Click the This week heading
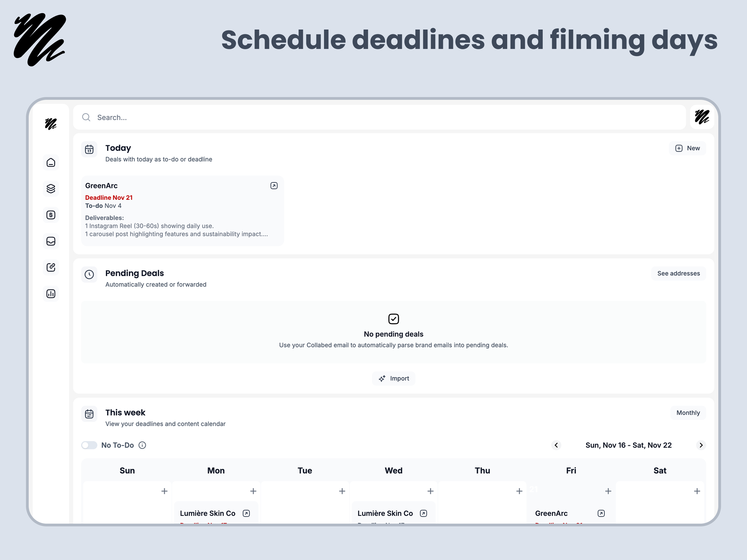The width and height of the screenshot is (747, 560). (125, 412)
